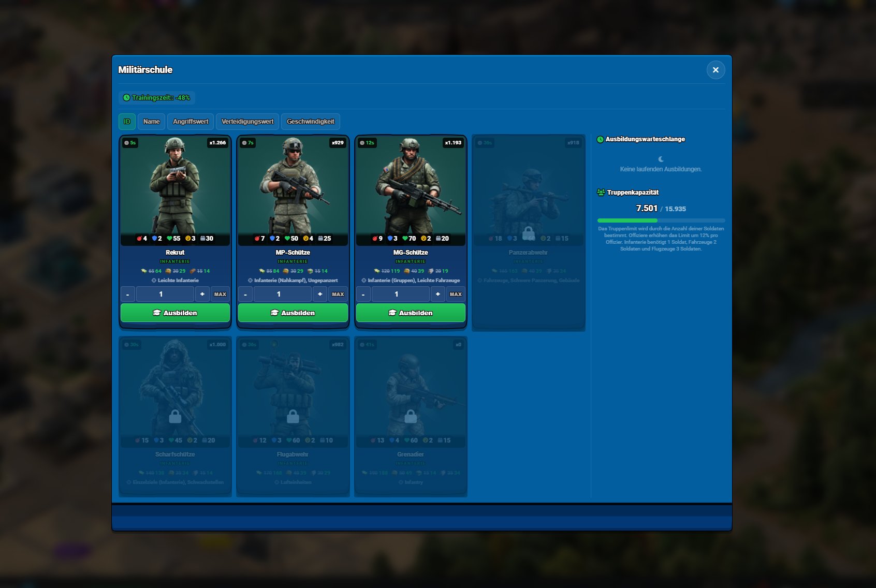
Task: Increase MP-Schütze quantity with plus
Action: point(320,294)
